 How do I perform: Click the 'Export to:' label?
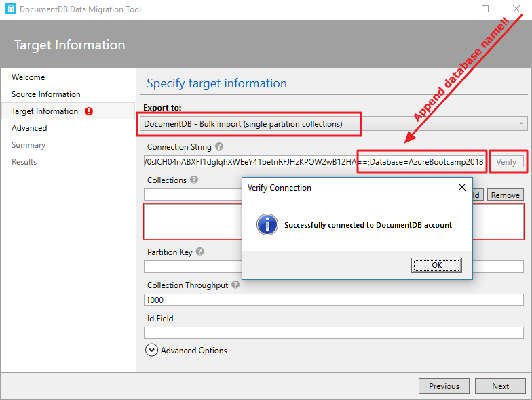pyautogui.click(x=162, y=107)
